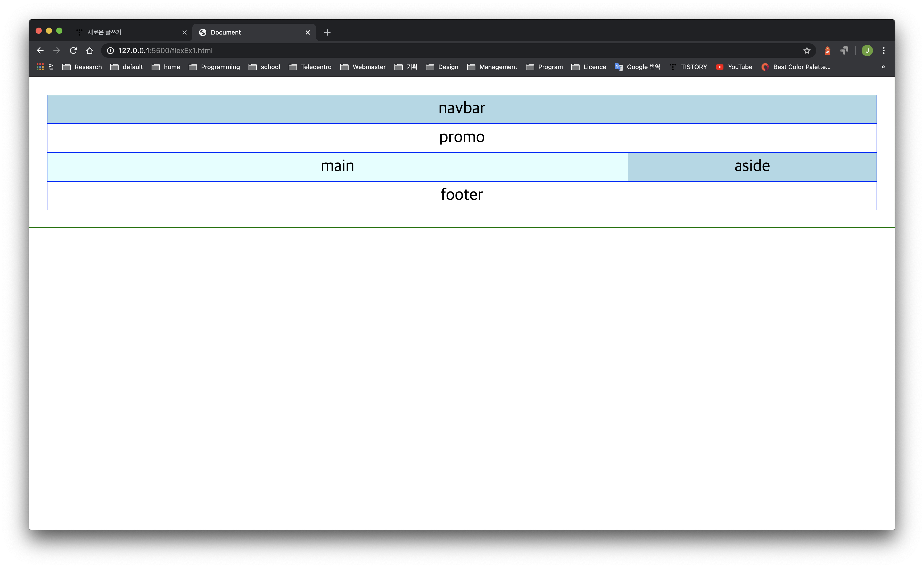The width and height of the screenshot is (924, 568).
Task: Reload the current page
Action: (x=73, y=50)
